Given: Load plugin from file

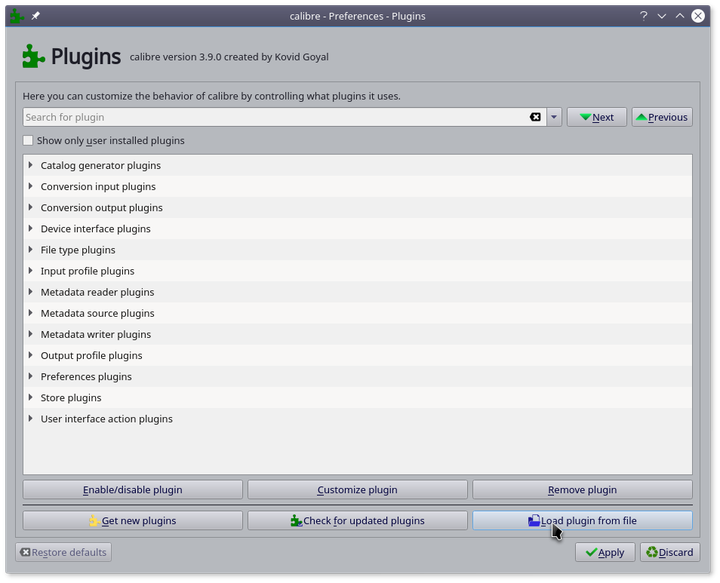Looking at the screenshot, I should coord(582,520).
